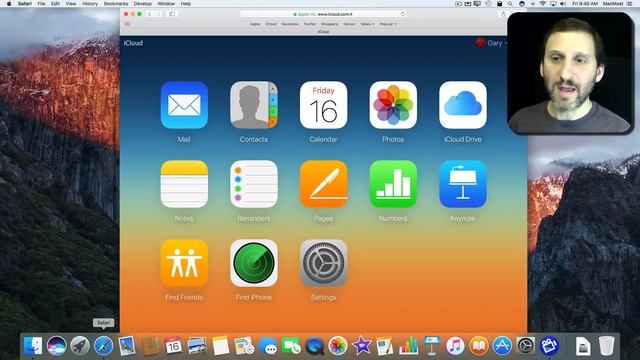640x360 pixels.
Task: Open iCloud Contacts
Action: [x=254, y=105]
